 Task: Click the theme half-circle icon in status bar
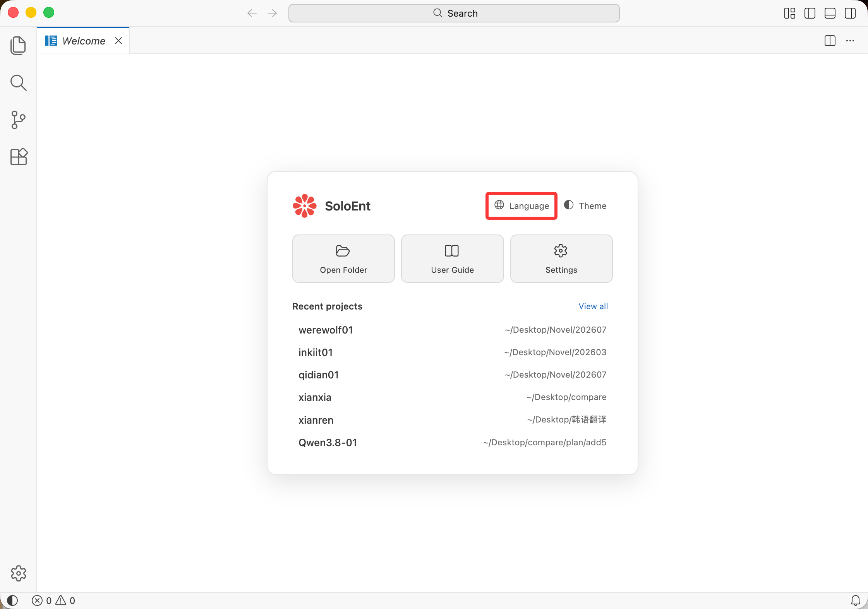12,600
